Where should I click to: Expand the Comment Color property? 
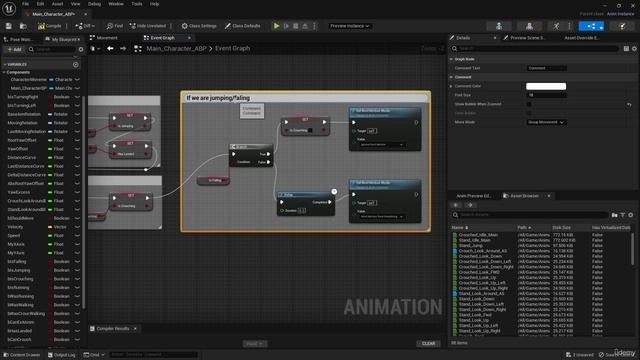[451, 86]
